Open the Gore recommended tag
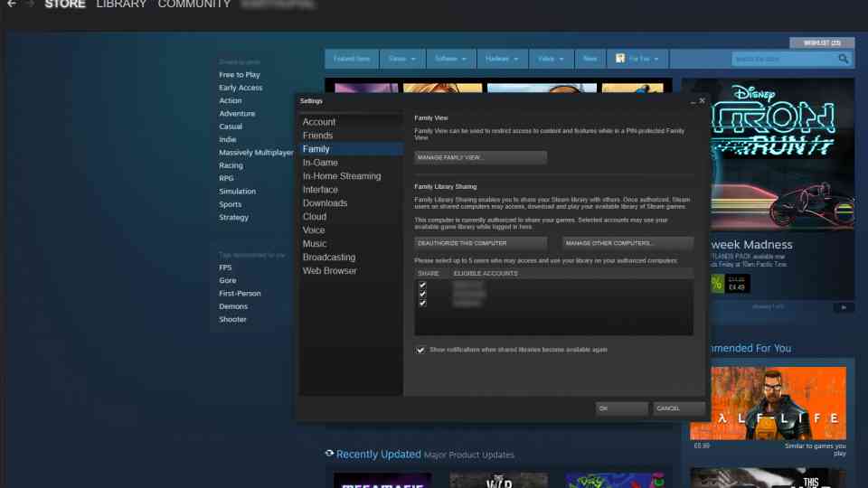Screen dimensions: 868x488 (x=228, y=280)
